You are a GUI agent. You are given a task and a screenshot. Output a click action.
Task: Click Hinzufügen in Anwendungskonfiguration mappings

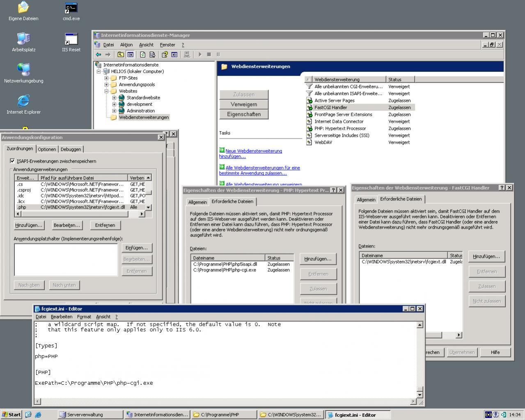[x=29, y=225]
